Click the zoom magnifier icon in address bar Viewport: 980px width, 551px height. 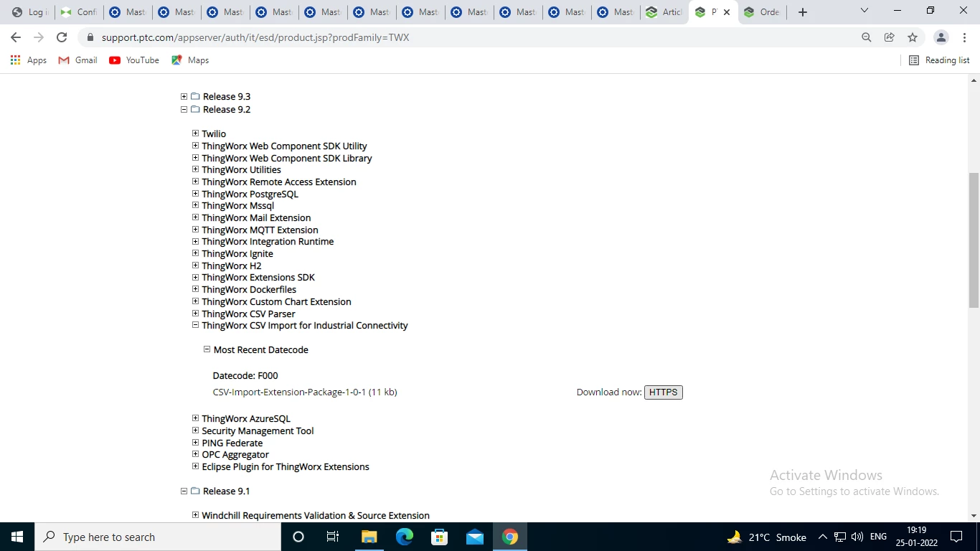(x=867, y=37)
